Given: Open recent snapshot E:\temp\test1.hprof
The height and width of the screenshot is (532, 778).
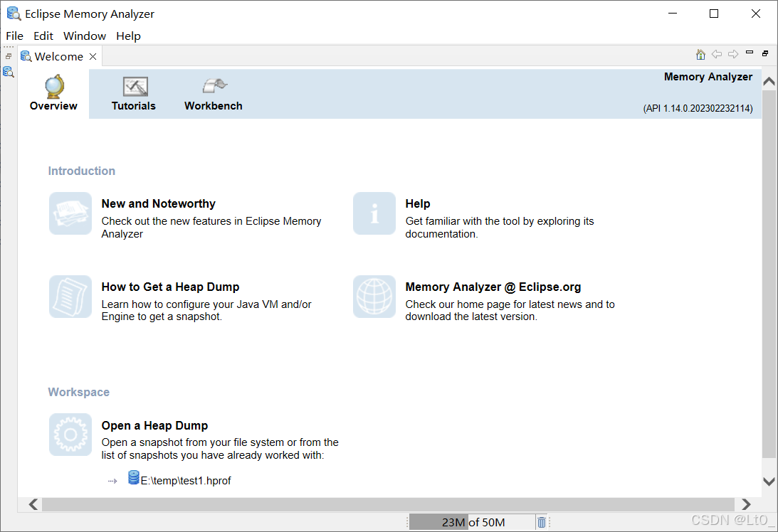Looking at the screenshot, I should (186, 481).
